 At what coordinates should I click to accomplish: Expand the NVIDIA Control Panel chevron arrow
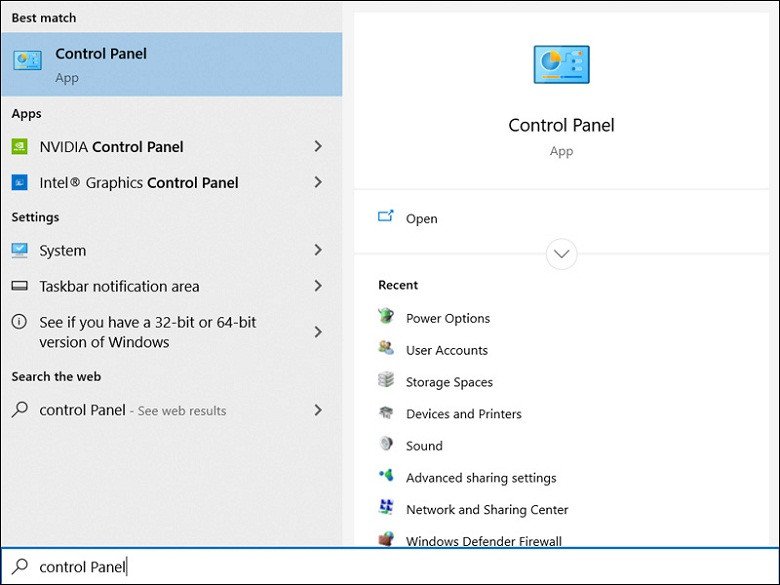coord(318,147)
